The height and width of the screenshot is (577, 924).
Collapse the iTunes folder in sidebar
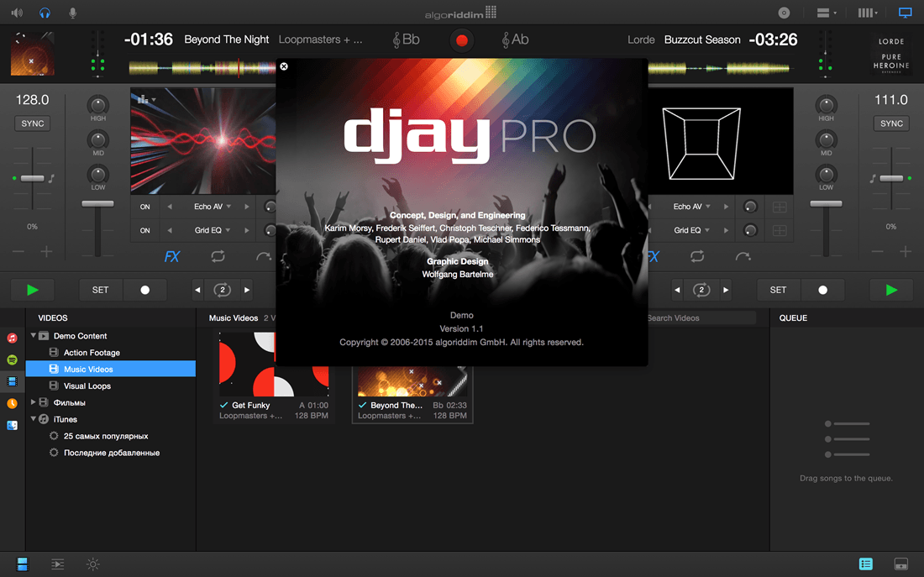pyautogui.click(x=34, y=419)
